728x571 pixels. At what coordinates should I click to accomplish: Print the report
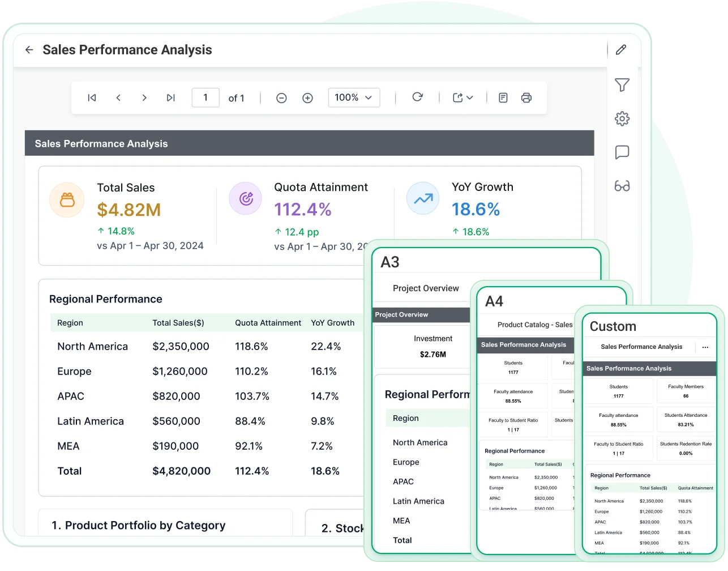526,98
